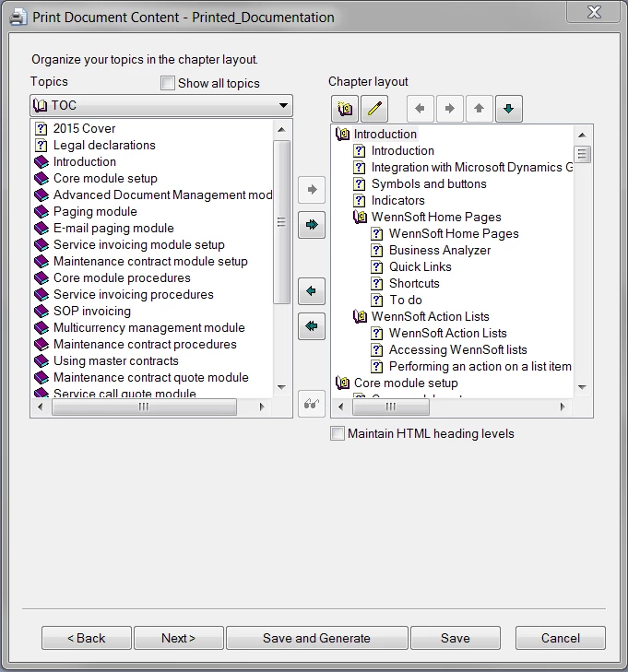
Task: Select Integration with Microsoft Dynamics topic
Action: pos(472,167)
